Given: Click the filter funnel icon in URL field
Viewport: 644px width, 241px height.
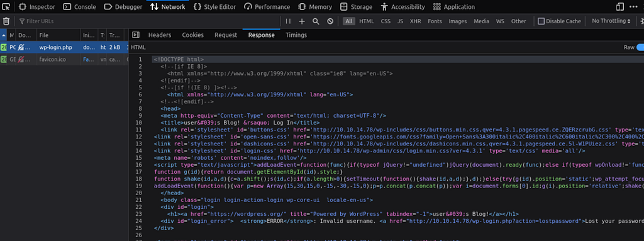Looking at the screenshot, I should coord(22,21).
